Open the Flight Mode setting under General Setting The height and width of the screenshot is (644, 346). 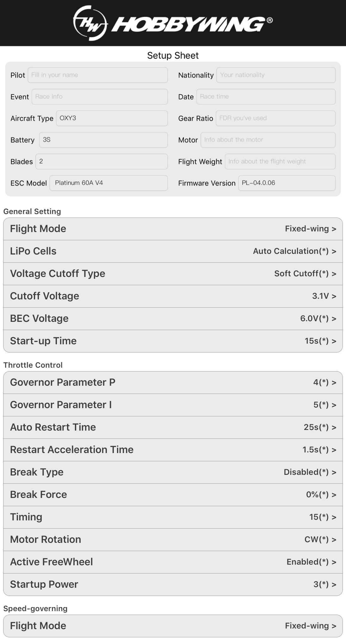pos(173,229)
